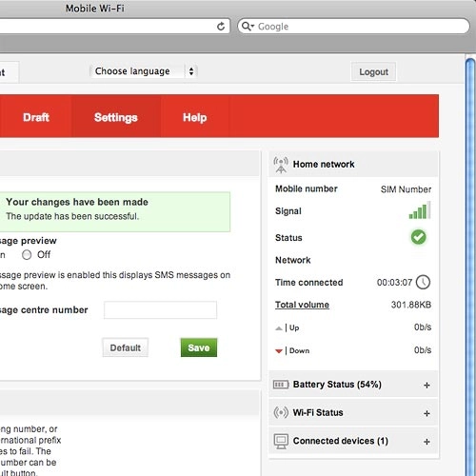Click the battery icon in Battery Status

281,385
